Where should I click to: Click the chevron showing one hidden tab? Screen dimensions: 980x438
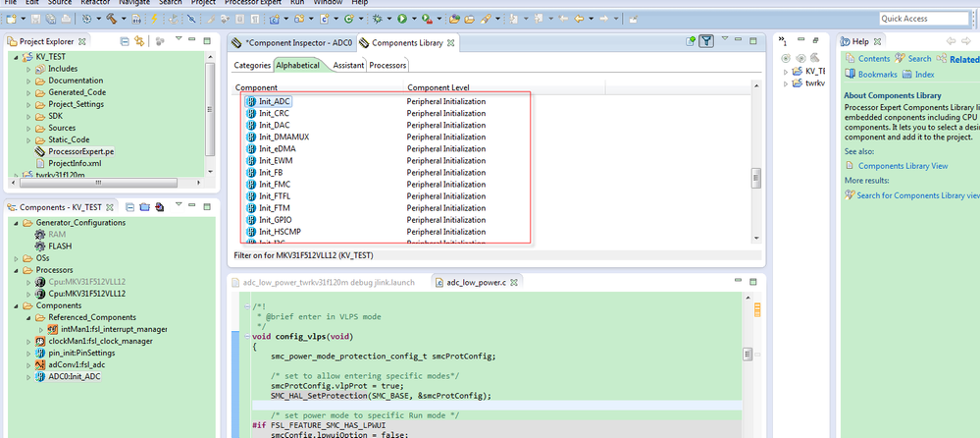(x=785, y=41)
